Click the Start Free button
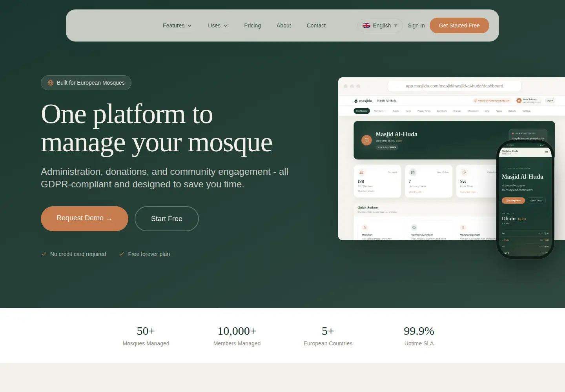This screenshot has width=565, height=392. coord(166,219)
